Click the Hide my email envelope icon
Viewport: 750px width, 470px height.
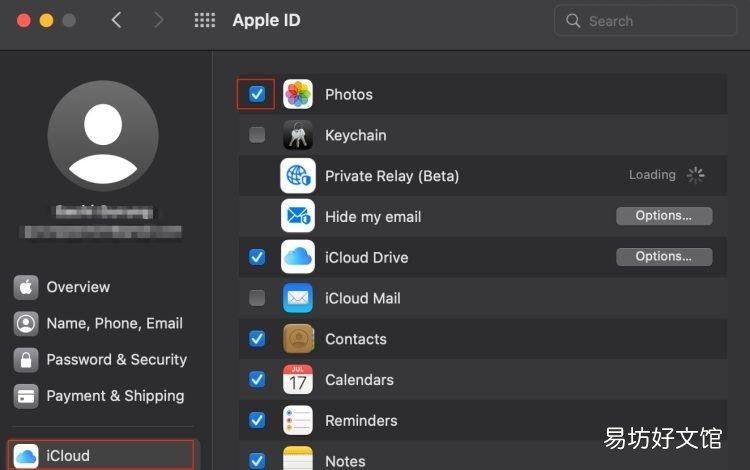coord(298,216)
